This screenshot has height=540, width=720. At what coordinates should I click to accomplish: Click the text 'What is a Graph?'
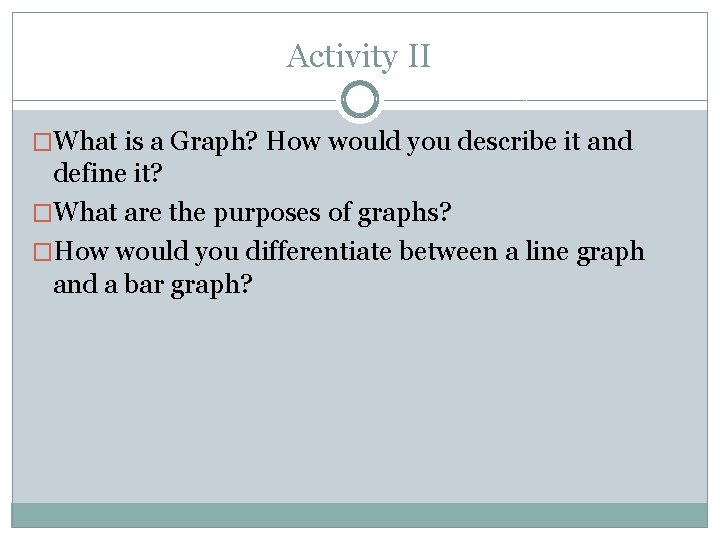(155, 141)
